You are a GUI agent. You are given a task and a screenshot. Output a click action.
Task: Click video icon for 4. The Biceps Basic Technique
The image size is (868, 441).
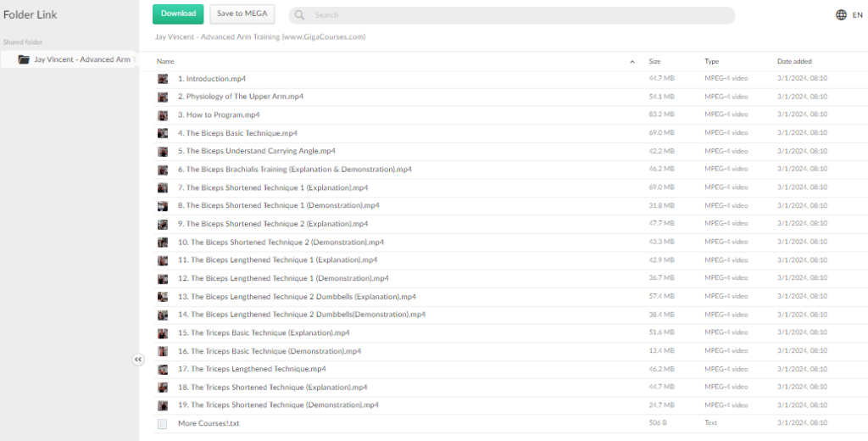coord(162,133)
